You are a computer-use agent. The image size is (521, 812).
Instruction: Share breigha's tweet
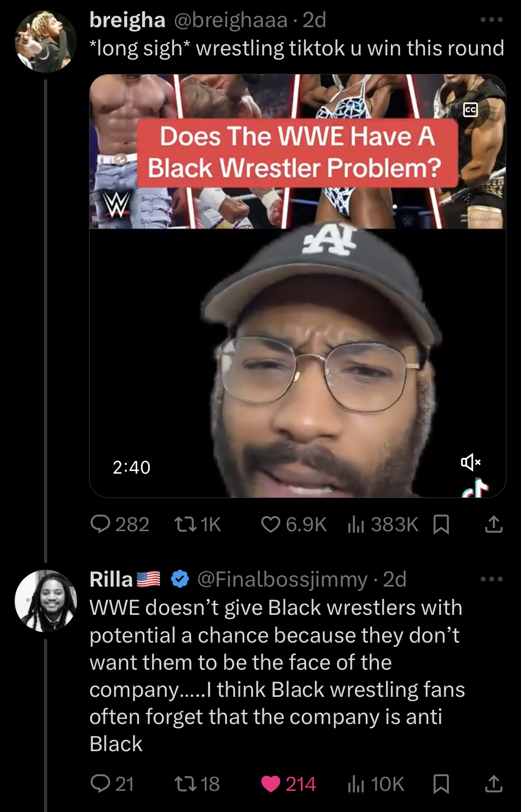pyautogui.click(x=493, y=524)
